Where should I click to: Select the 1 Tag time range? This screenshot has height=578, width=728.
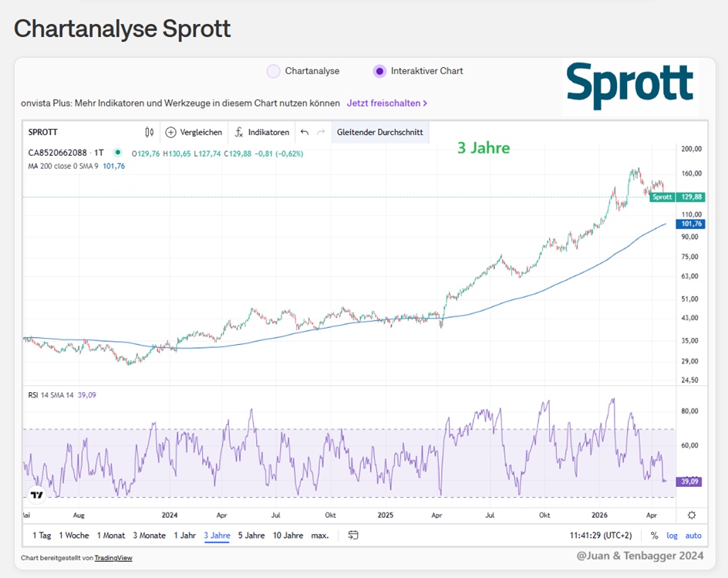42,536
